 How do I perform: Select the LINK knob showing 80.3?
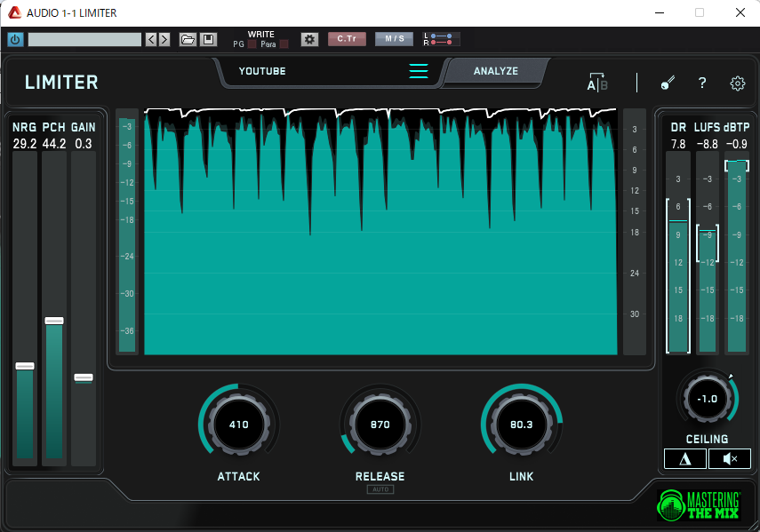click(x=521, y=425)
